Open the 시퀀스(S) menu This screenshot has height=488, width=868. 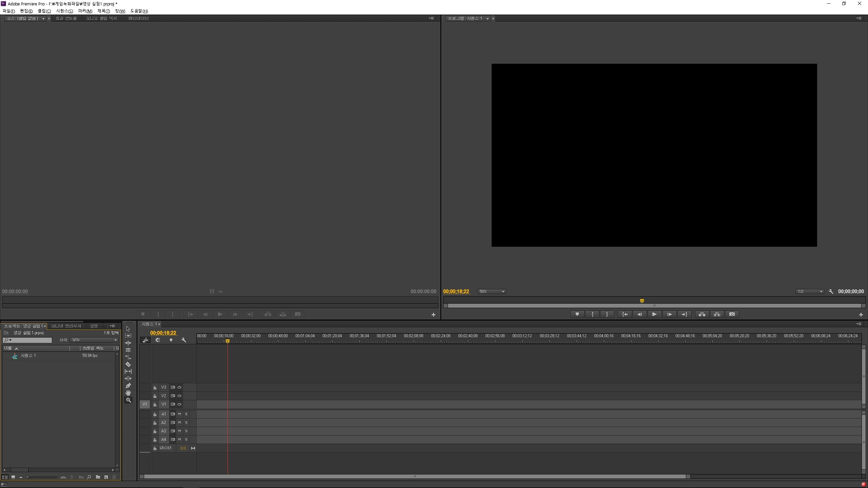pos(64,11)
